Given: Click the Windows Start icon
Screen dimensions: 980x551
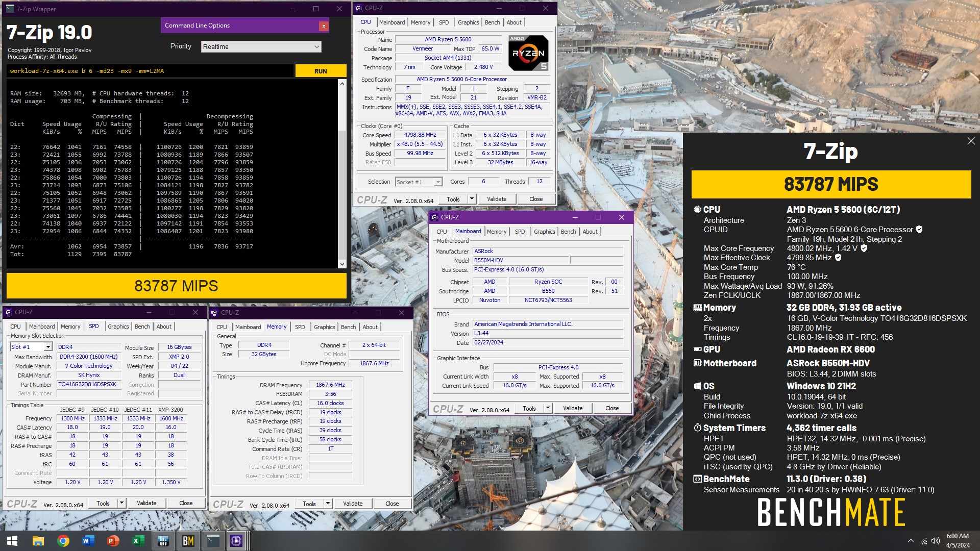Looking at the screenshot, I should pos(12,541).
